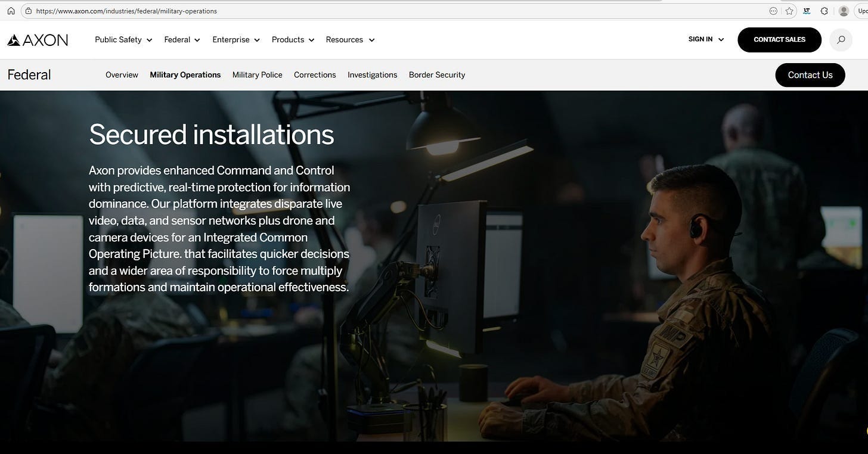Screen dimensions: 868x454
Task: View site information icon in address bar
Action: [28, 11]
